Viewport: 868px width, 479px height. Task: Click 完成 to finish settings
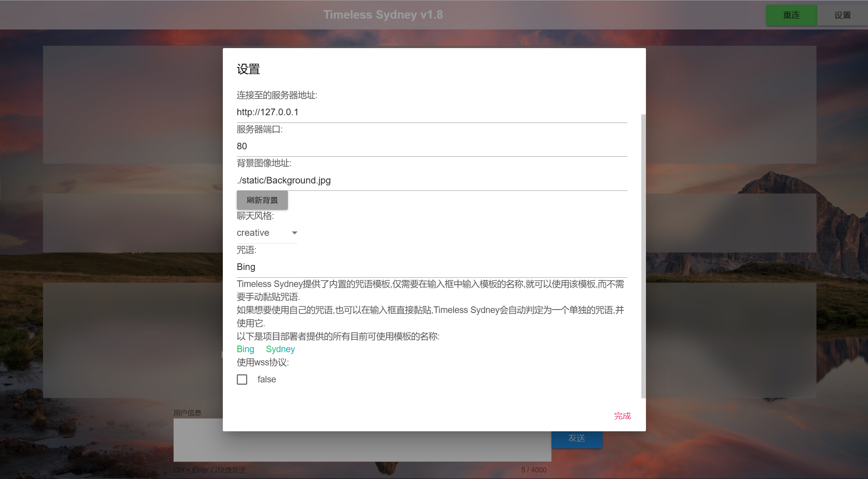click(622, 415)
